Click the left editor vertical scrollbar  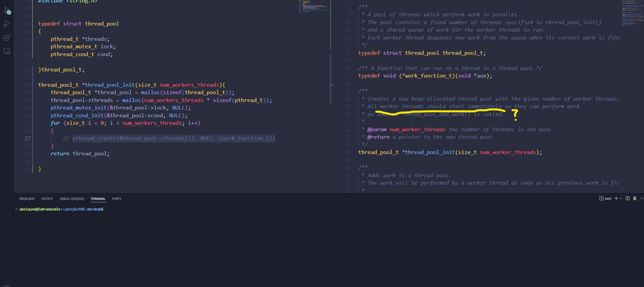click(331, 78)
